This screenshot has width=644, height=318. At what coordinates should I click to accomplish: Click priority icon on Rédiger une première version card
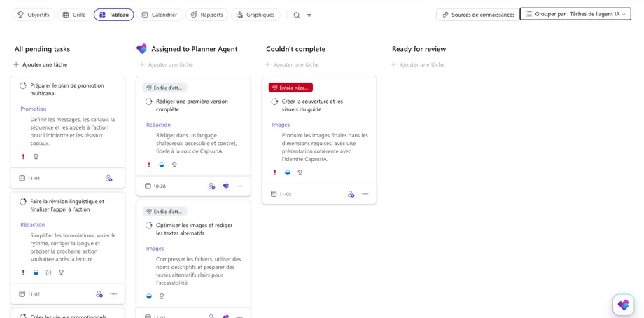(149, 165)
